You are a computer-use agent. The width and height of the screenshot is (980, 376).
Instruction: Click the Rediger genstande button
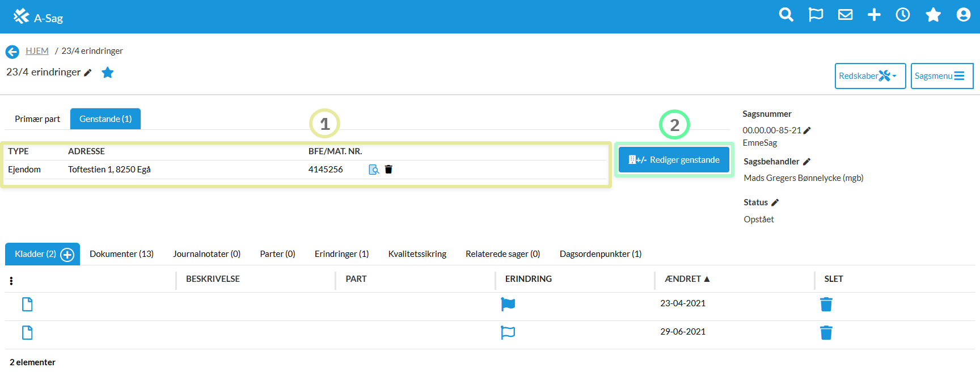[x=674, y=160]
